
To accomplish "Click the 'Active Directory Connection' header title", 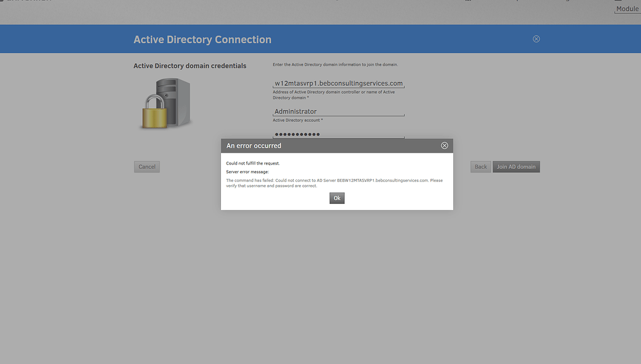I will pyautogui.click(x=202, y=39).
